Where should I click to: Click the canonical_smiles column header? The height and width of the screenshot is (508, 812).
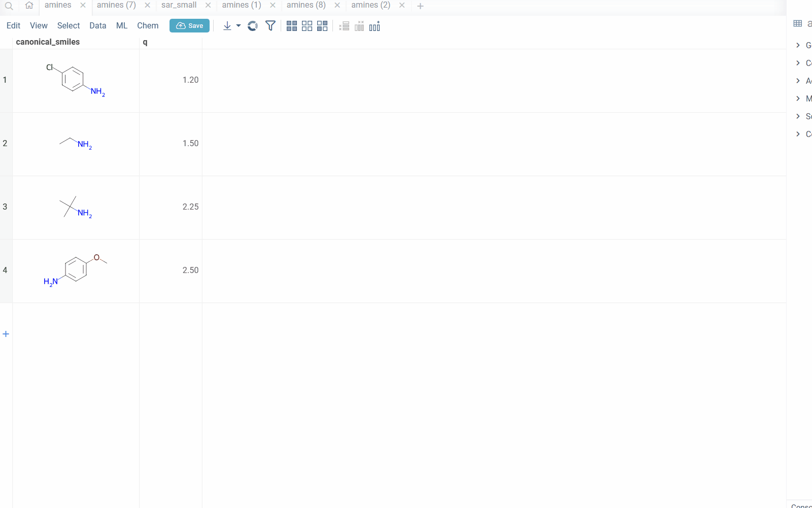click(x=48, y=42)
